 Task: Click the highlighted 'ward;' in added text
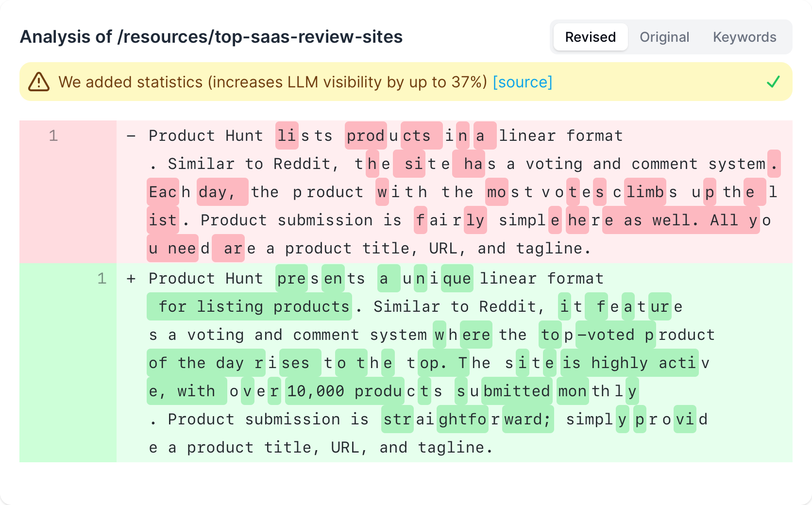click(x=528, y=419)
